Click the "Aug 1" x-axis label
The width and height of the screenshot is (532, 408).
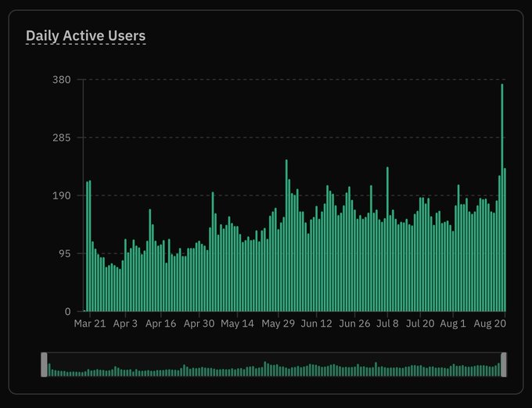pos(453,324)
